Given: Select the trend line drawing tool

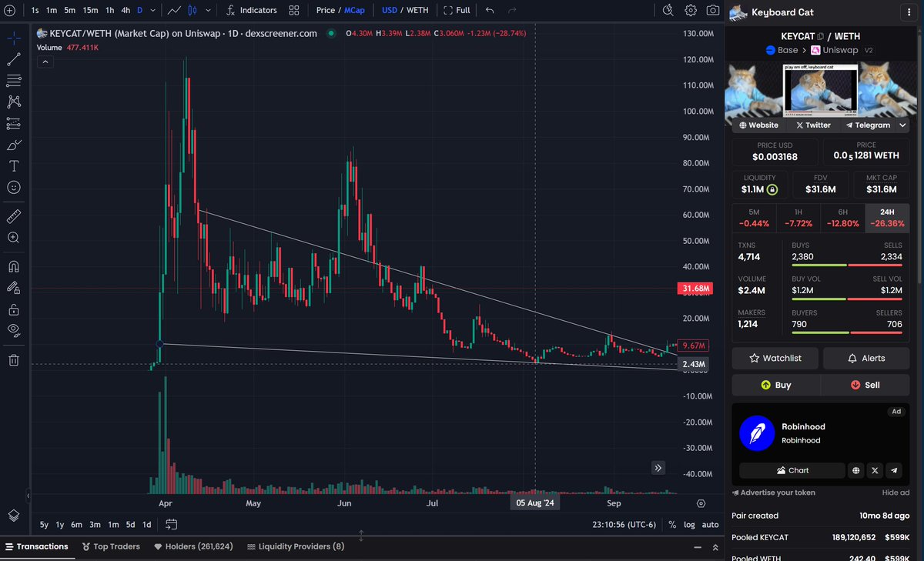Looking at the screenshot, I should point(14,59).
